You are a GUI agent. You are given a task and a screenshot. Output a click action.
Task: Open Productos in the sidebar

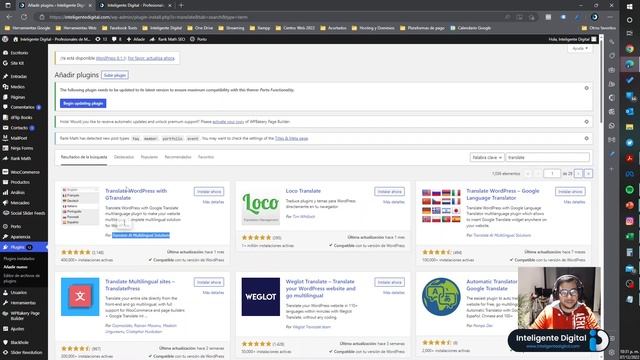pyautogui.click(x=20, y=182)
